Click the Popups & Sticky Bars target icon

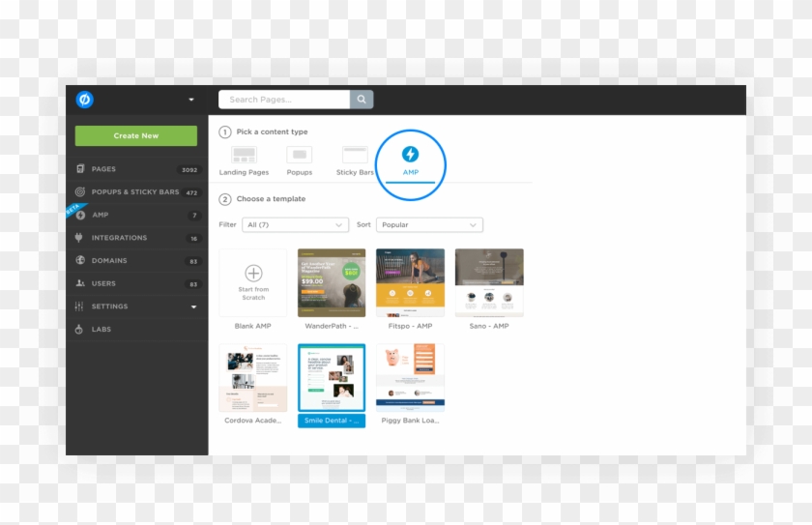[79, 191]
